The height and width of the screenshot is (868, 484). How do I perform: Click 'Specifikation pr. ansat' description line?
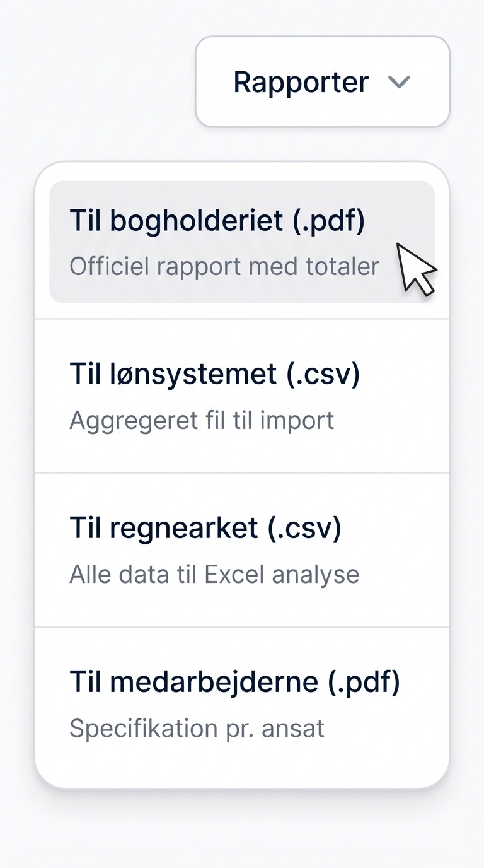(197, 728)
